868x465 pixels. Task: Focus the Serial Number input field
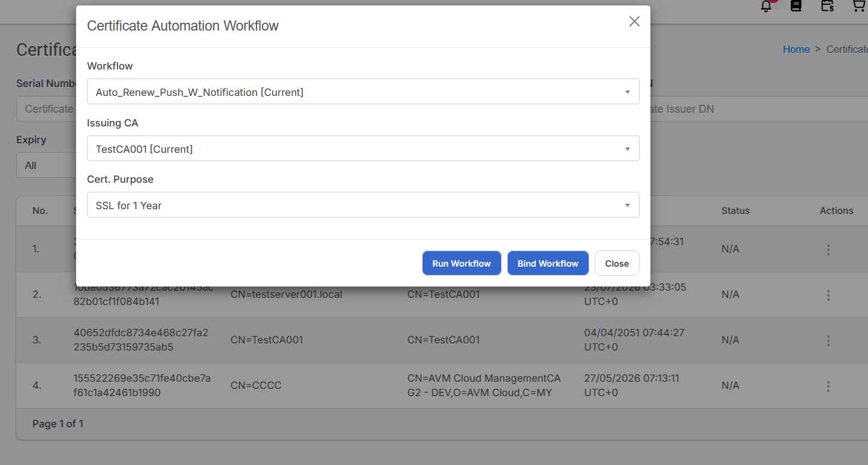(46, 109)
